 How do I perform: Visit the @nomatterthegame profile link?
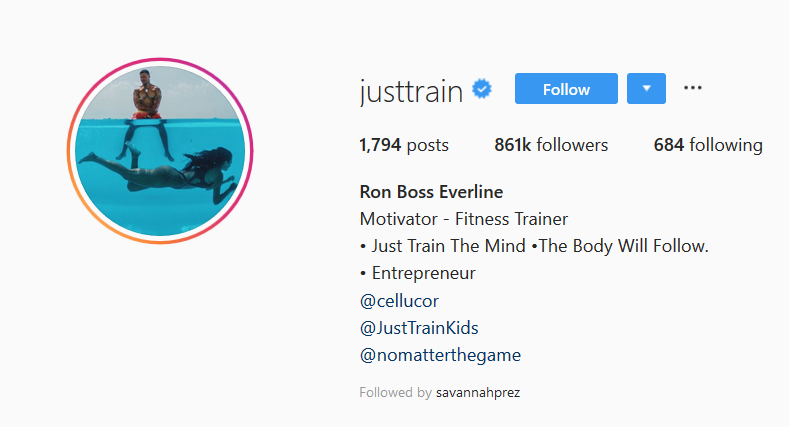(440, 355)
